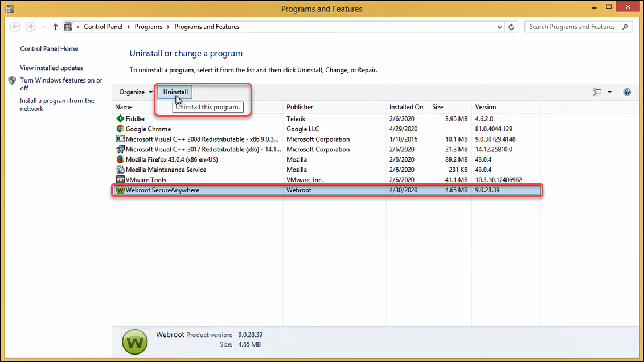Screen dimensions: 644x362
Task: Click the Uninstall toolbar button
Action: click(x=175, y=92)
